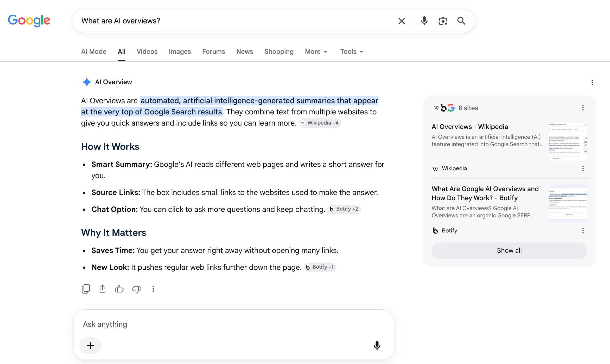Viewport: 610px width, 364px height.
Task: Click the Chat Option bullet text
Action: point(208,209)
